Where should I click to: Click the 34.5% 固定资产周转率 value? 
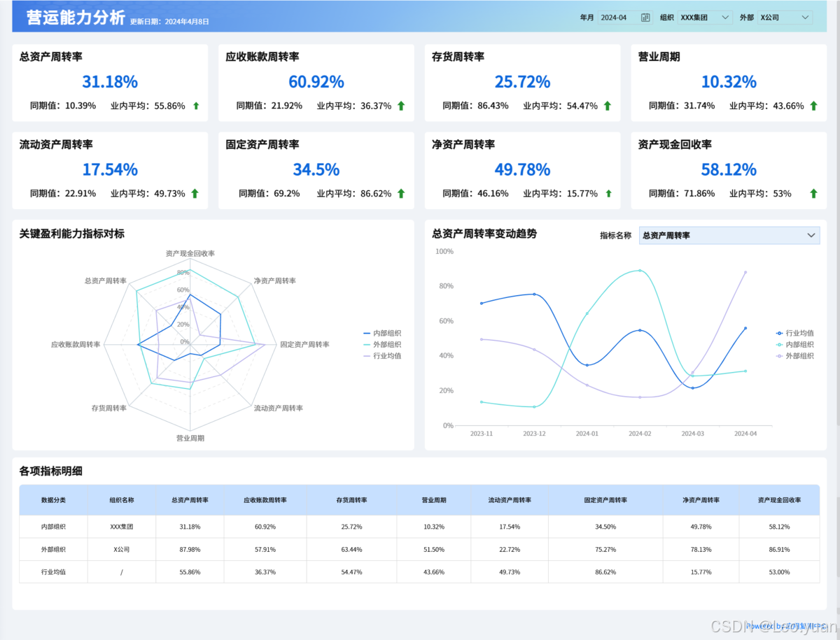click(316, 169)
